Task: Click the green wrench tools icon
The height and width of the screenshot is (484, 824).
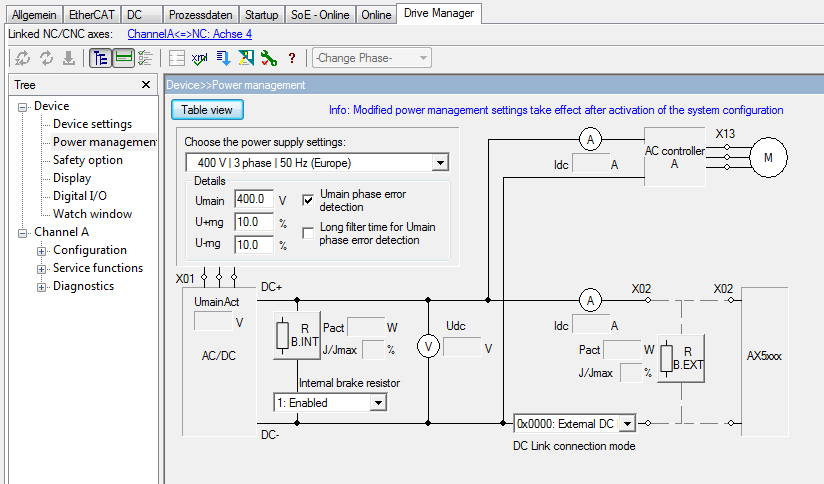Action: point(269,58)
